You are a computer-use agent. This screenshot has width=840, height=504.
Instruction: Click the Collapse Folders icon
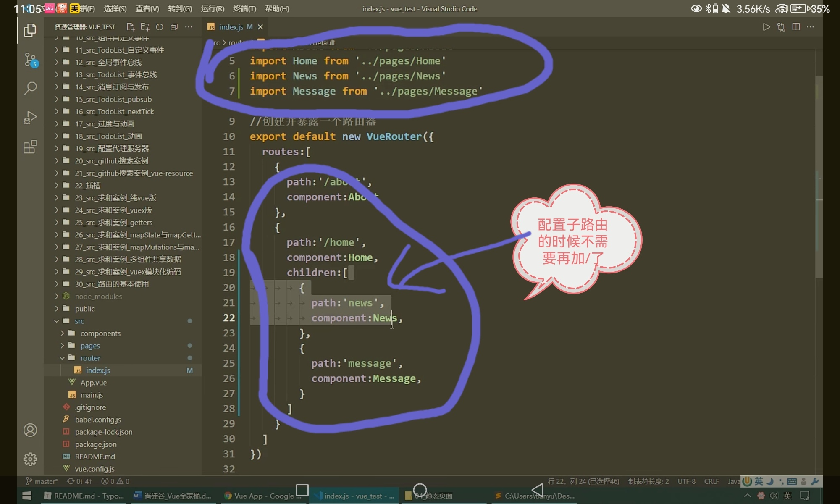(174, 27)
